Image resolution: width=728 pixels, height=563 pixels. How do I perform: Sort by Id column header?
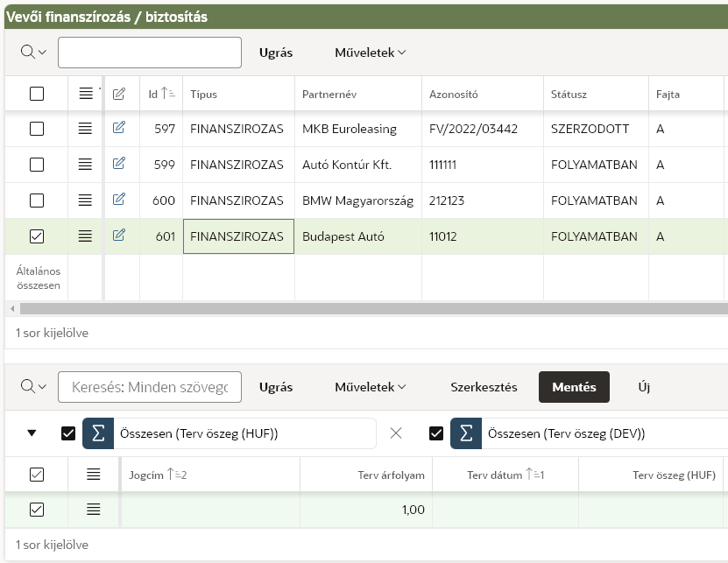[x=153, y=94]
